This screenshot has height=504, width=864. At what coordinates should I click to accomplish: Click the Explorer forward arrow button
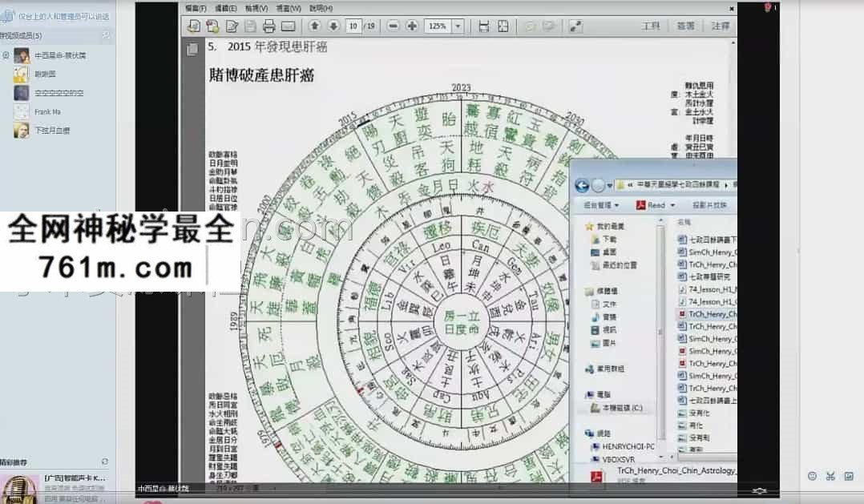(x=598, y=186)
